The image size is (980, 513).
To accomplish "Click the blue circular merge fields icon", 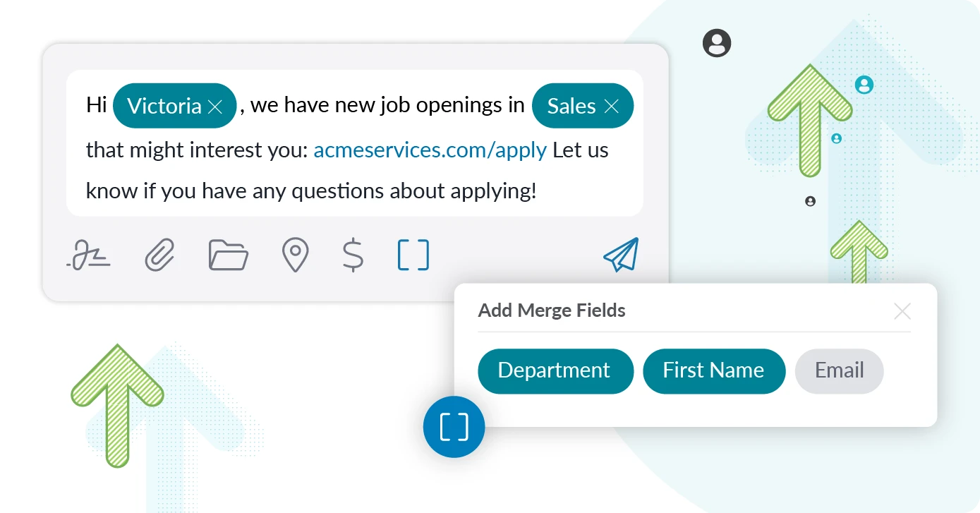I will (453, 426).
